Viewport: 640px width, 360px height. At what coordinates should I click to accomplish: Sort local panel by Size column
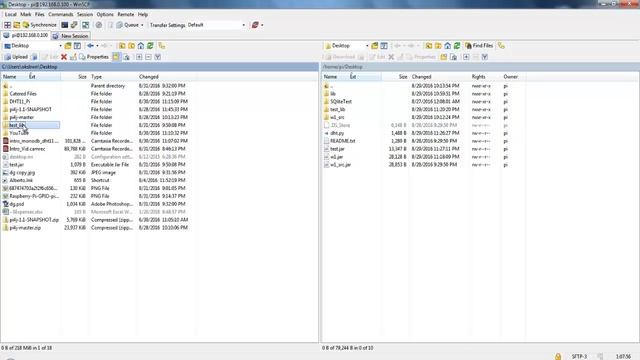[82, 77]
